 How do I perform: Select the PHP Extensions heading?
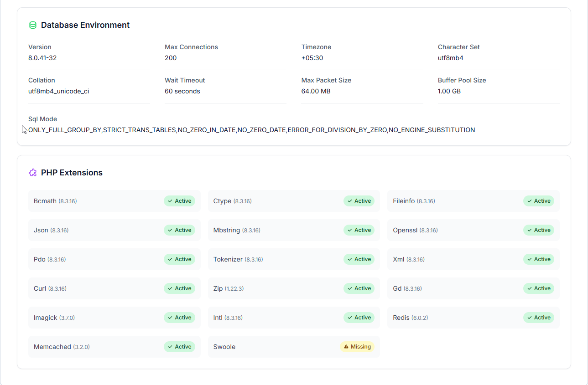click(72, 173)
